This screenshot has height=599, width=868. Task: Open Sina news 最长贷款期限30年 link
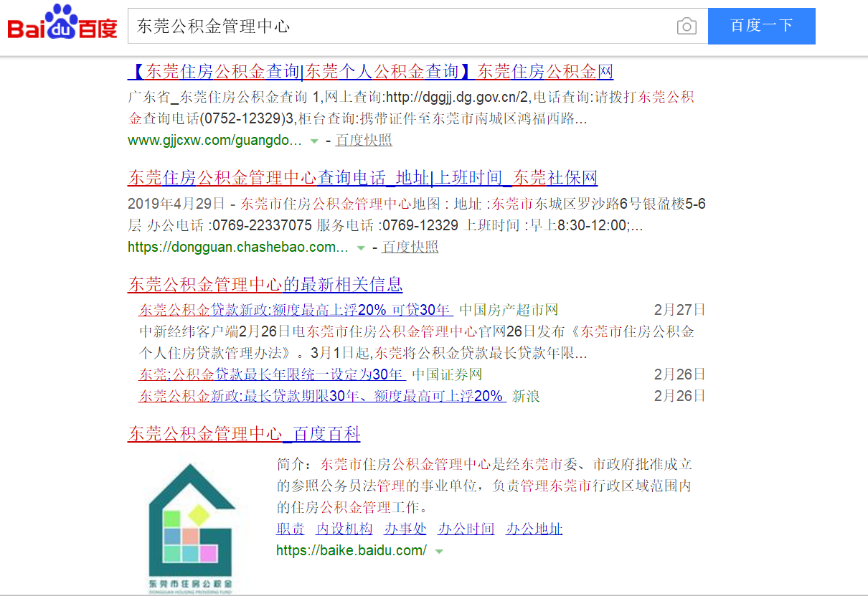coord(322,396)
